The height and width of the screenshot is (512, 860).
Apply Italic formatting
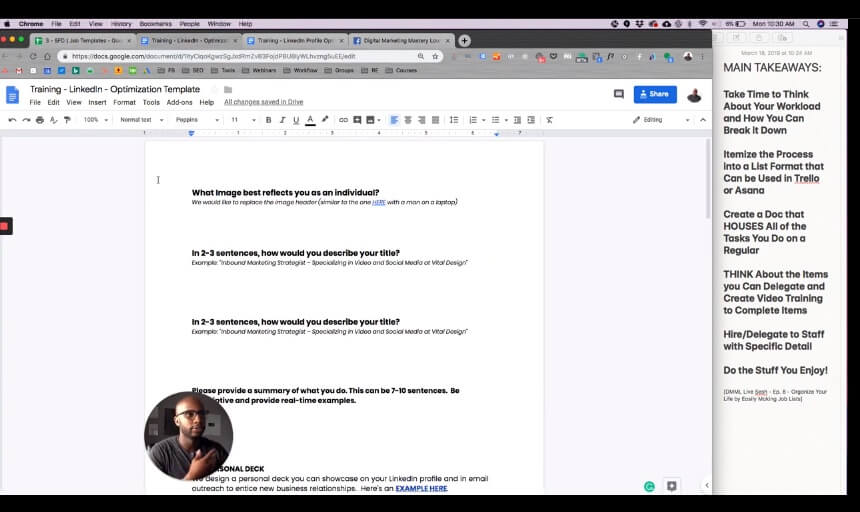click(x=282, y=120)
